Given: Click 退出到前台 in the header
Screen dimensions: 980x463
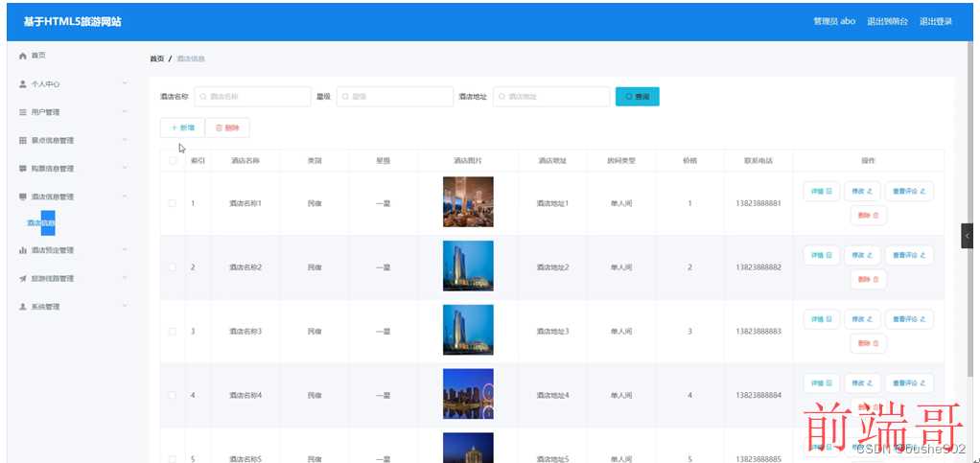Looking at the screenshot, I should [x=887, y=21].
